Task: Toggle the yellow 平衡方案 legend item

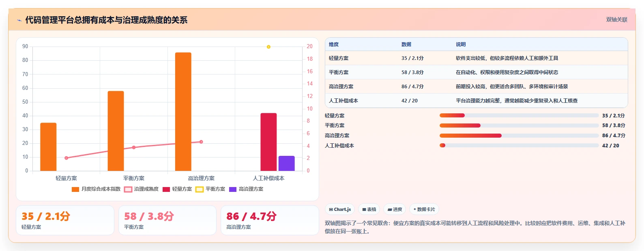Action: [x=210, y=189]
